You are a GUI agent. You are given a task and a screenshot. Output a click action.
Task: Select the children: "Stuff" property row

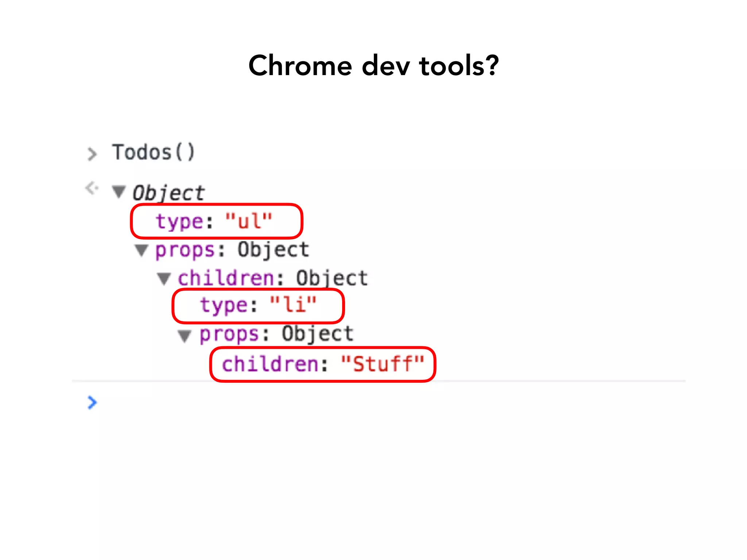[323, 364]
